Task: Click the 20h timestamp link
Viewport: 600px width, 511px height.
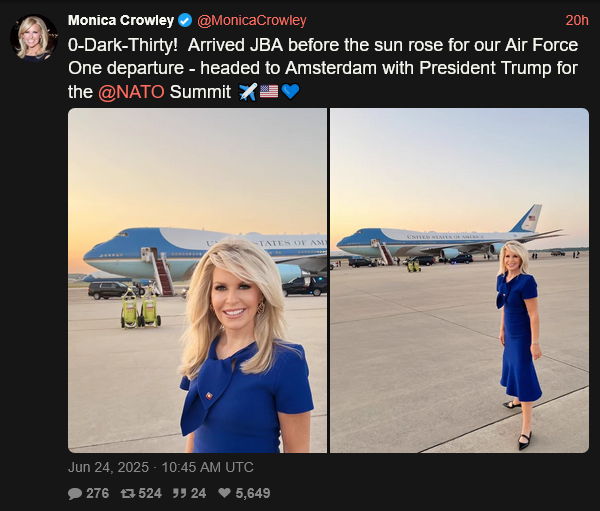Action: tap(577, 20)
